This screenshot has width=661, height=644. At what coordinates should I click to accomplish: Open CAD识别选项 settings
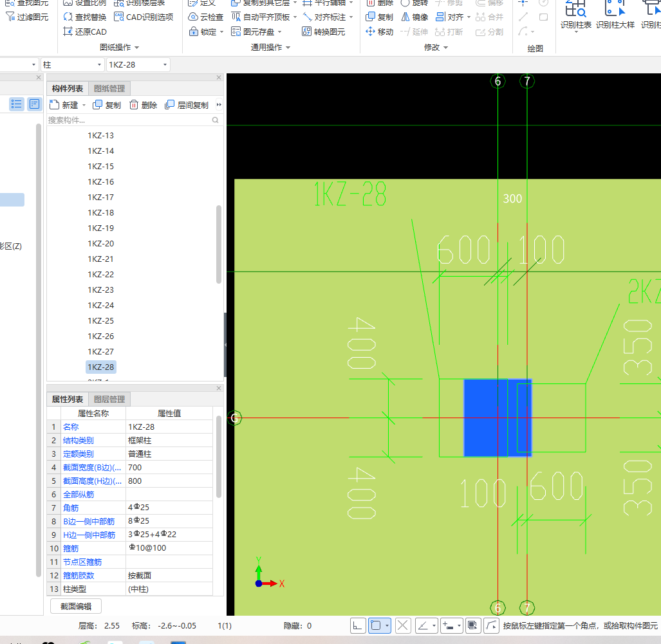tap(144, 17)
